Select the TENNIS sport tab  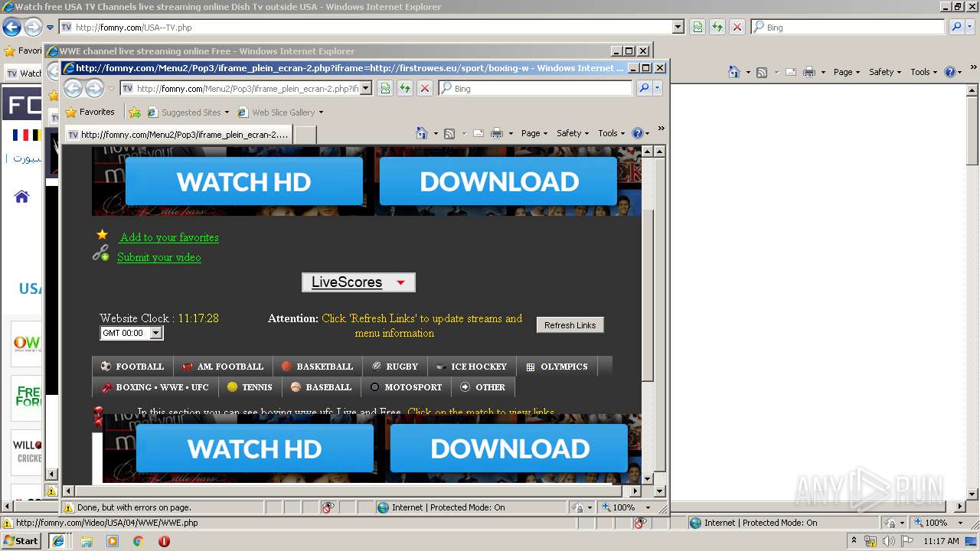[250, 387]
